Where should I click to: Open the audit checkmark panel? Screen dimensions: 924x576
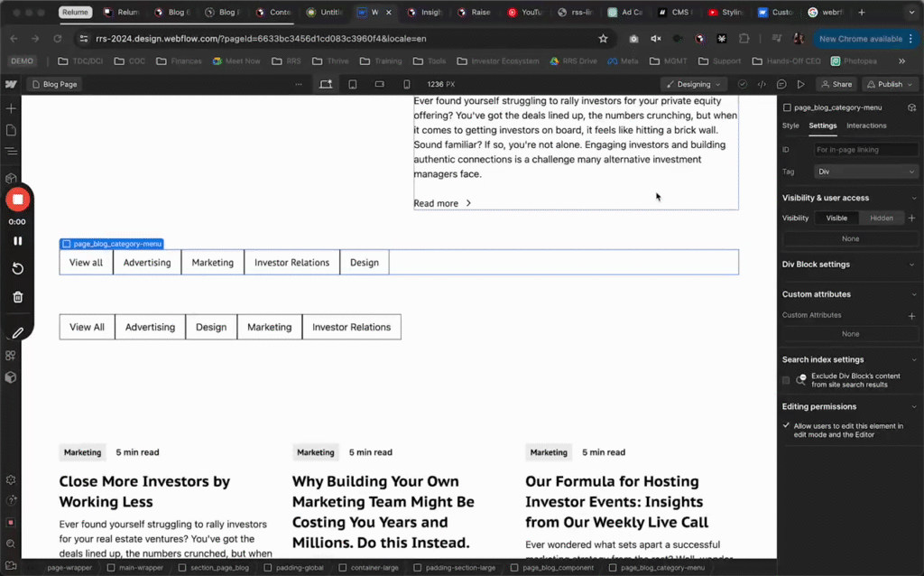click(x=743, y=84)
